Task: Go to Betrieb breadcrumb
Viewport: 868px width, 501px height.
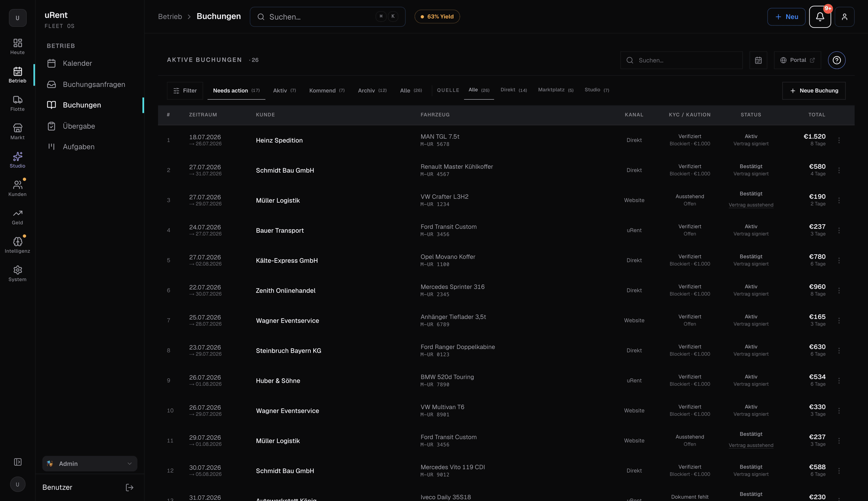Action: (x=170, y=17)
